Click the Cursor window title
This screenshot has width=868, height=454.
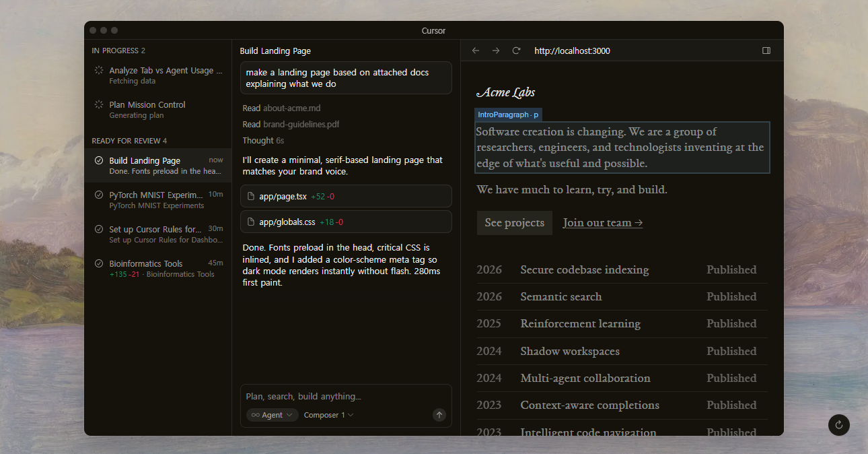point(433,30)
